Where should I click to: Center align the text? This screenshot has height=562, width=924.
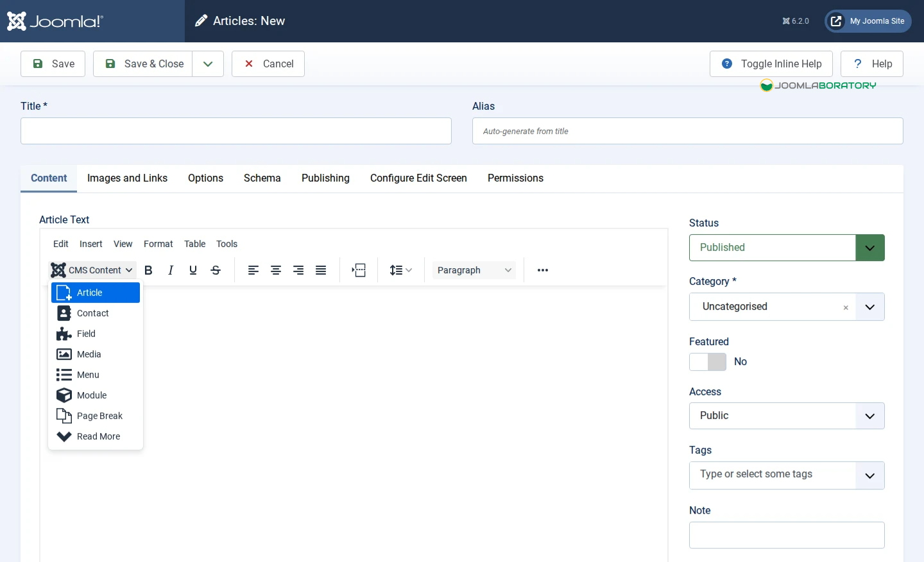[276, 270]
